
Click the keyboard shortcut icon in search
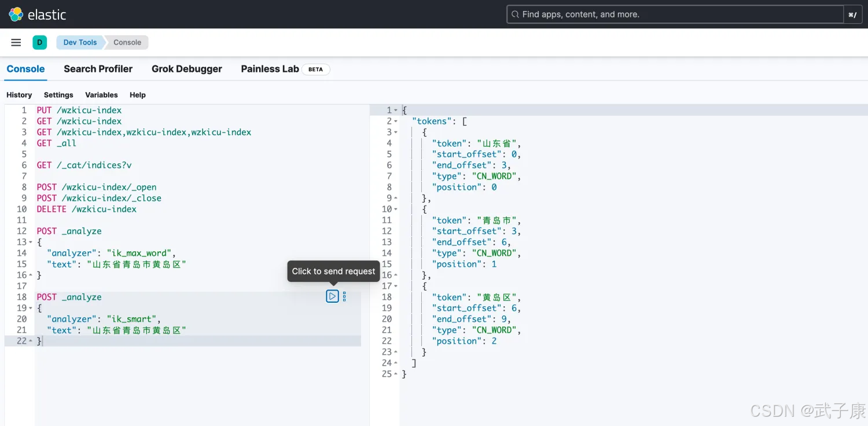852,14
